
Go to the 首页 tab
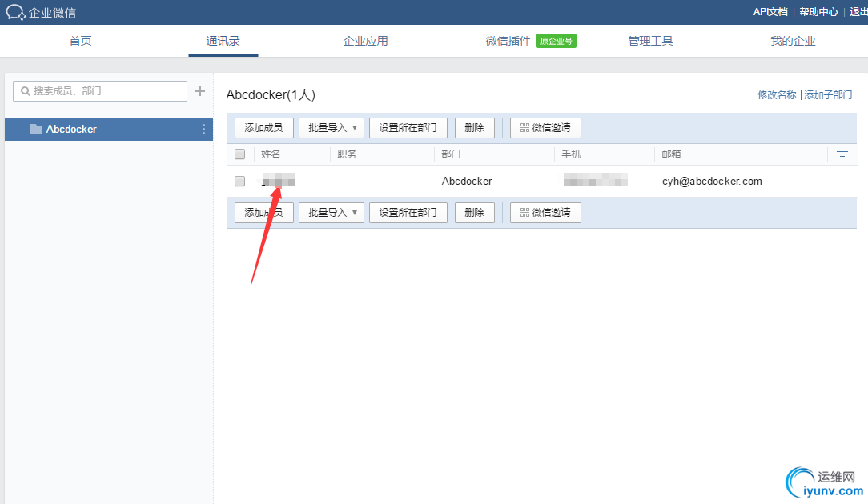tap(80, 41)
